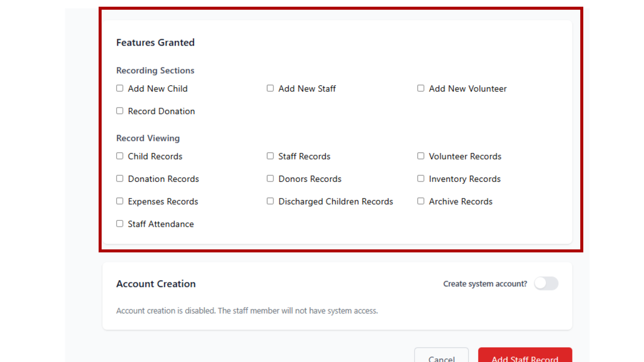Grant Expenses Records viewing permission
644x362 pixels.
pyautogui.click(x=120, y=201)
